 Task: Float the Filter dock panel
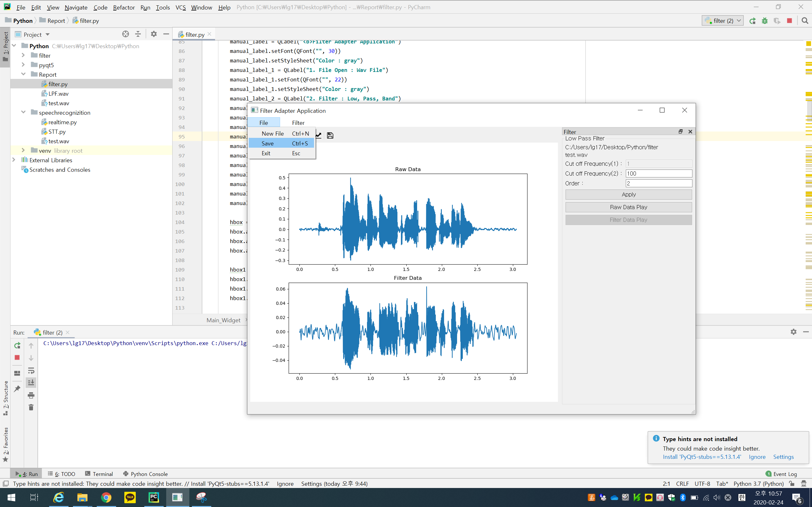point(680,132)
